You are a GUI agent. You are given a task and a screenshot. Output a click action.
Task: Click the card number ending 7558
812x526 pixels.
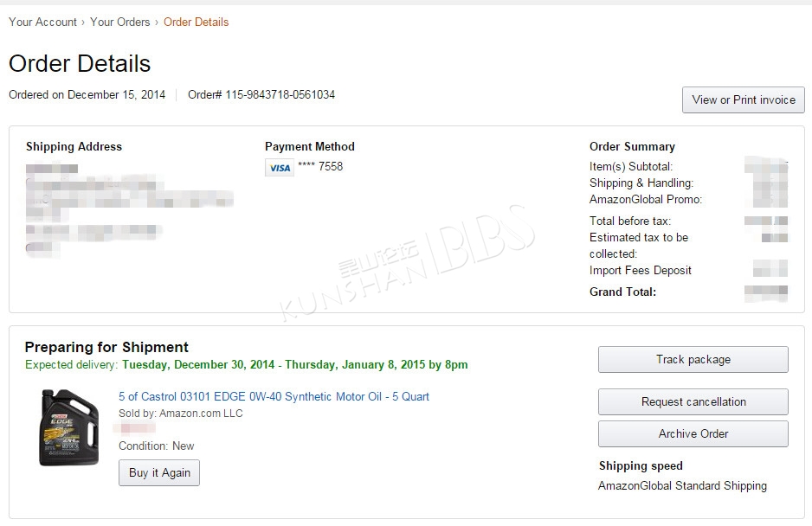pos(320,166)
